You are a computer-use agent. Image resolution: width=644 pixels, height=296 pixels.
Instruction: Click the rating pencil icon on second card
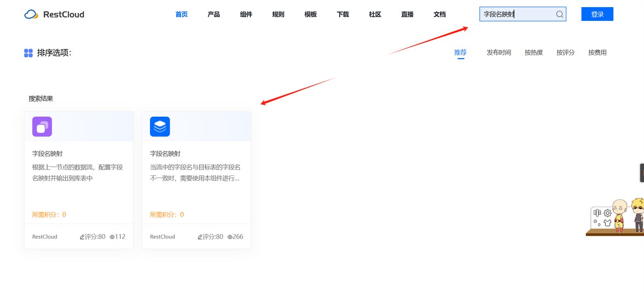200,237
